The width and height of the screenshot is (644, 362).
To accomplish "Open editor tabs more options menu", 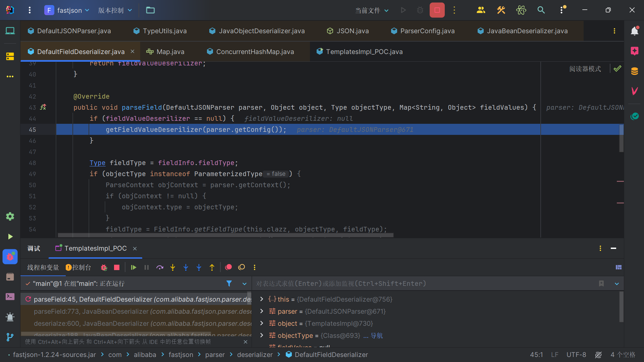I will [x=614, y=31].
